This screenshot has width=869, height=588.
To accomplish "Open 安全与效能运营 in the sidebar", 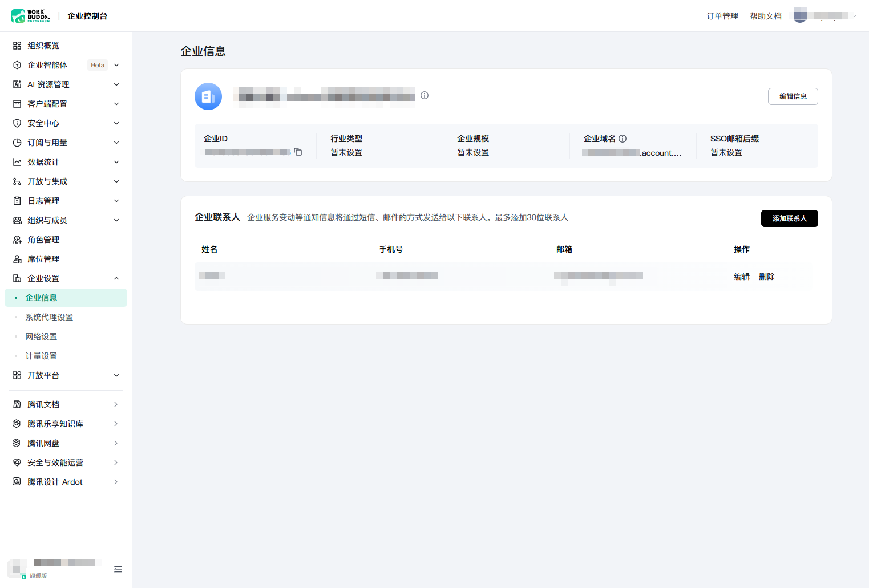I will [66, 463].
